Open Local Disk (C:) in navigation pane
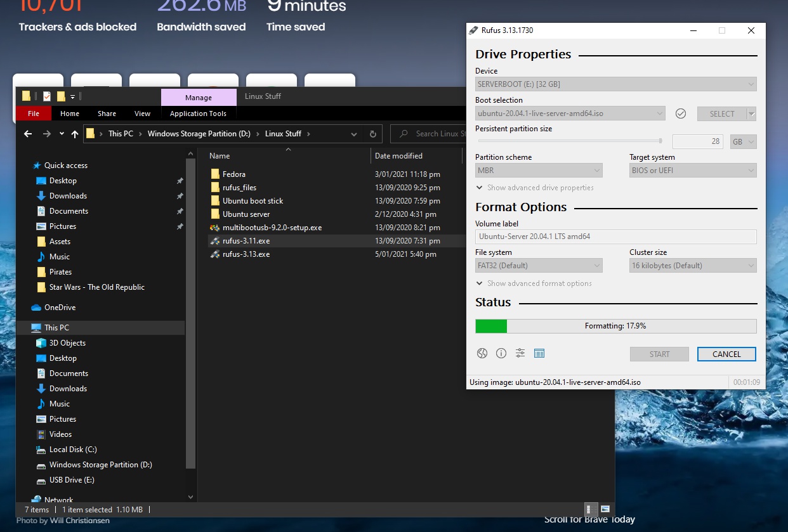 [73, 450]
